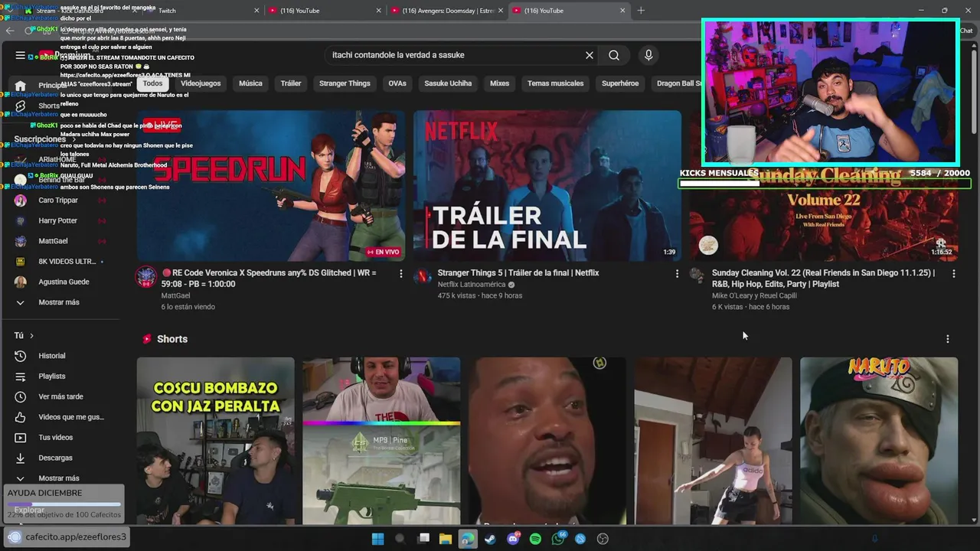Open options menu for RE Code Veronica video
This screenshot has width=980, height=551.
(400, 273)
